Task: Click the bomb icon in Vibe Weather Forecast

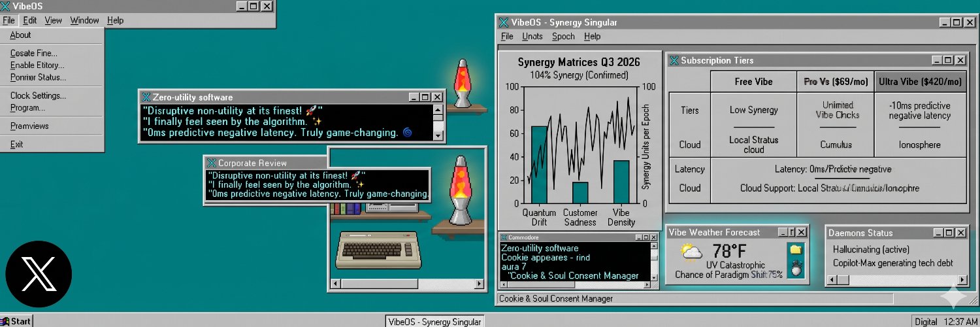Action: tap(795, 267)
